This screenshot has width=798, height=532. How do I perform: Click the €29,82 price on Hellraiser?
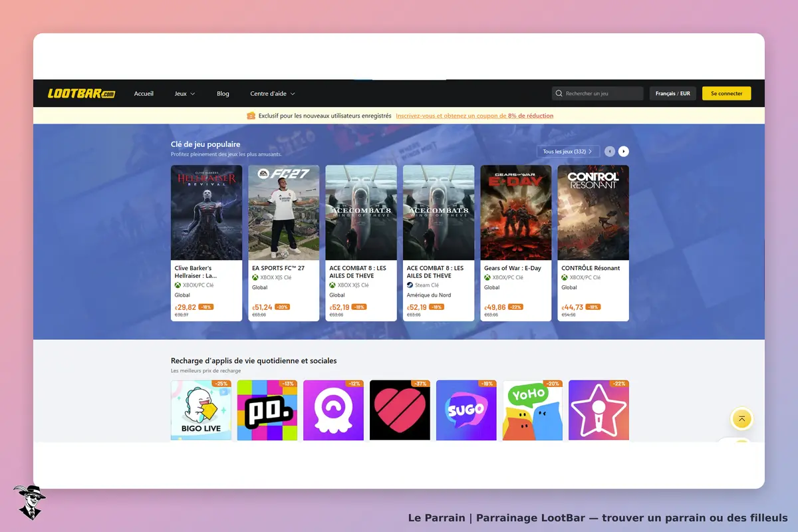point(186,307)
